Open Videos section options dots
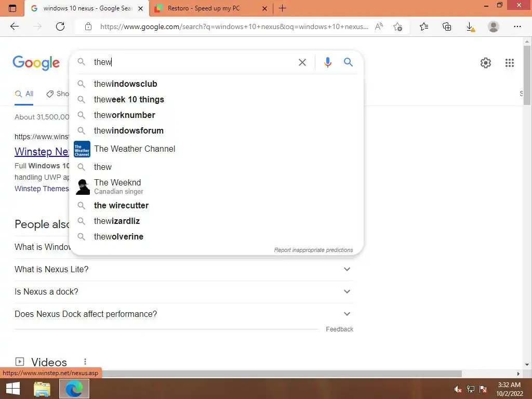This screenshot has height=399, width=532. click(x=85, y=362)
